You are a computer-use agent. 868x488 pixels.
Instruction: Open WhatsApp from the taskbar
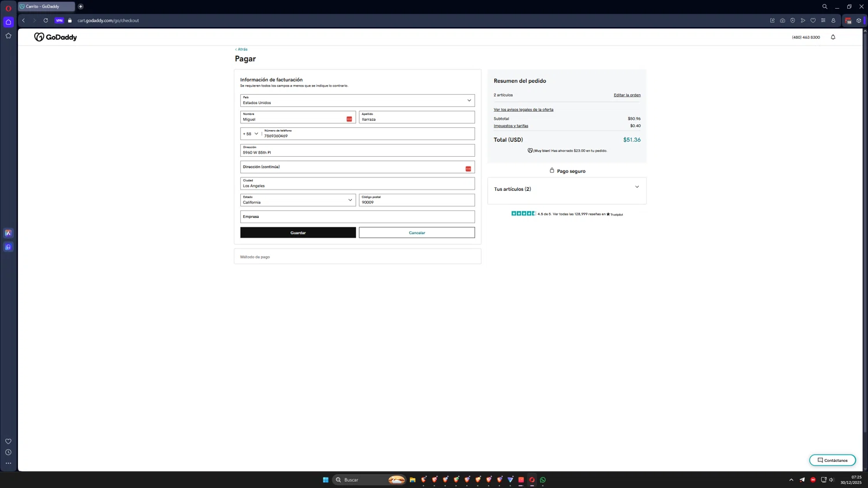click(543, 479)
